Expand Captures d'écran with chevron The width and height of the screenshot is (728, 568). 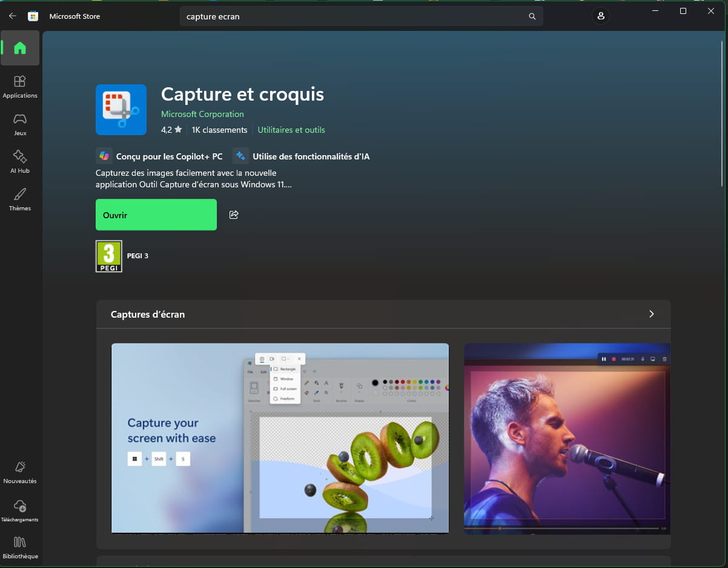652,314
